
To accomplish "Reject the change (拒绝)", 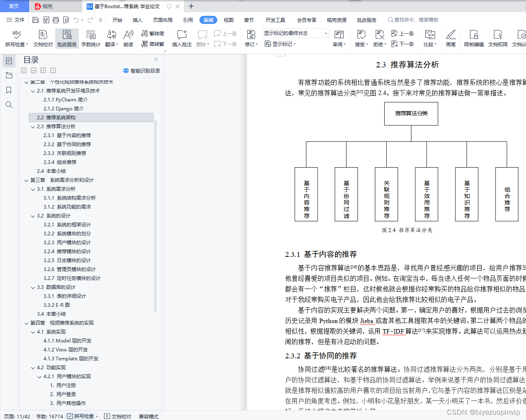I will click(x=380, y=39).
